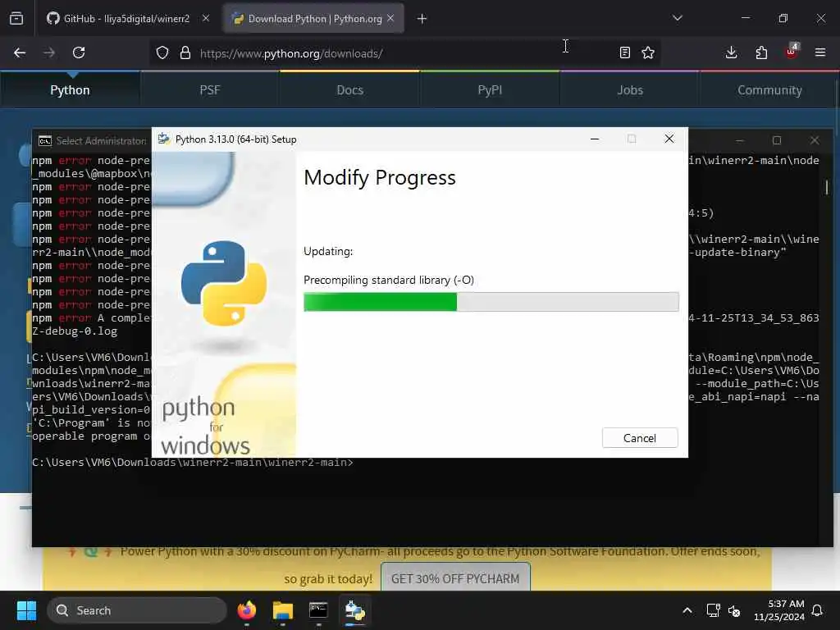Open the Python site nav item
Viewport: 840px width, 630px height.
coord(71,90)
